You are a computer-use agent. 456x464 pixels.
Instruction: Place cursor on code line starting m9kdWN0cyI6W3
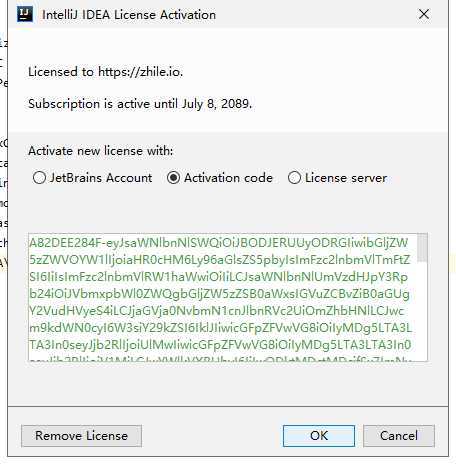click(x=220, y=328)
